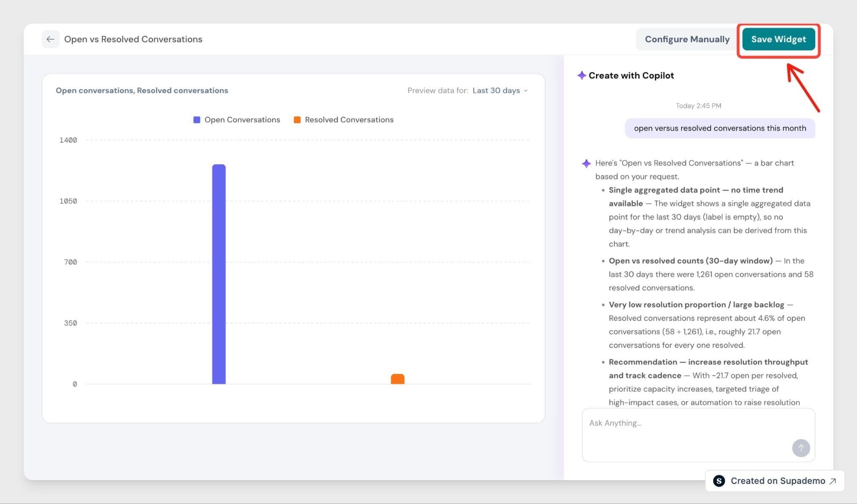Open the Last 30 days preview dropdown
Image resolution: width=857 pixels, height=504 pixels.
point(500,90)
